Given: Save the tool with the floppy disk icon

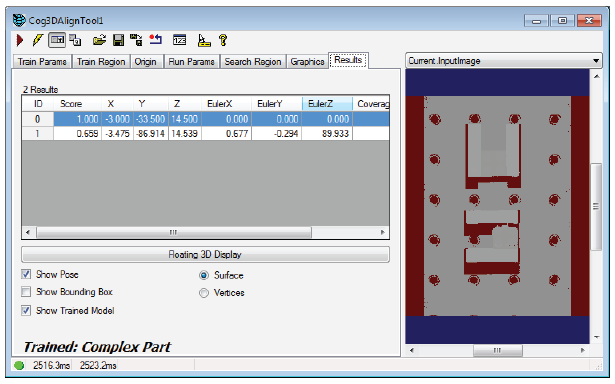Looking at the screenshot, I should 118,40.
